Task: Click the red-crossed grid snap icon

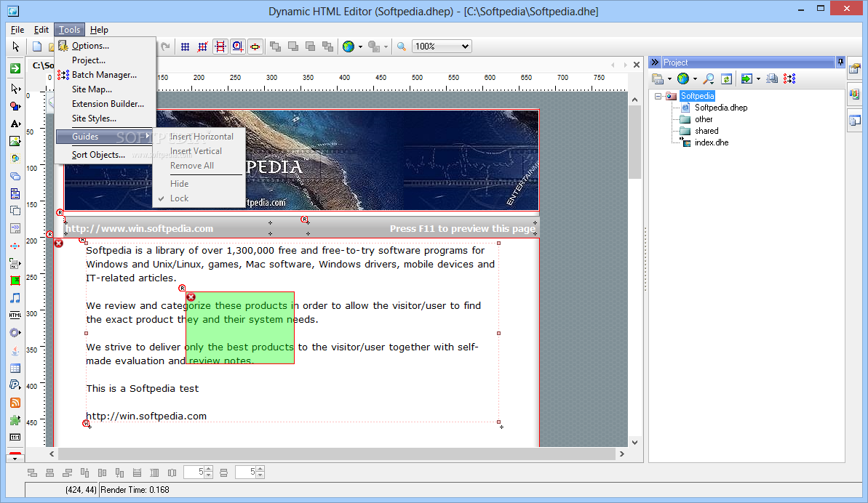Action: (202, 47)
